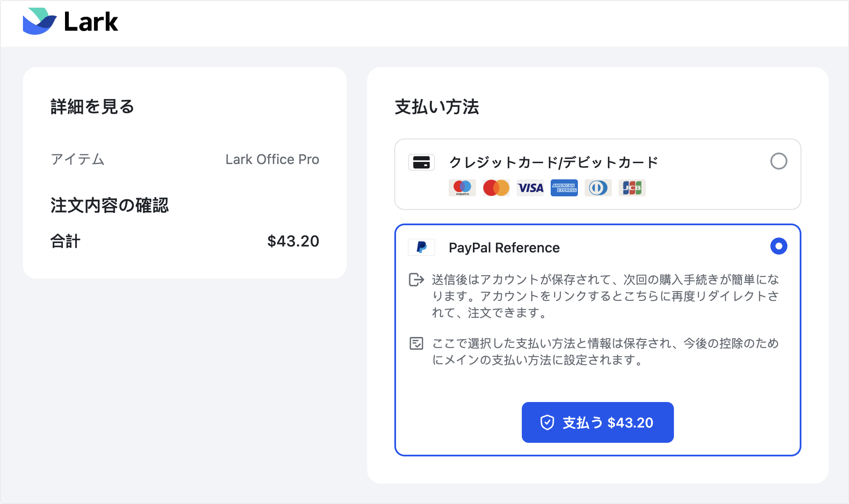849x504 pixels.
Task: Click the 合計 label
Action: pos(65,241)
